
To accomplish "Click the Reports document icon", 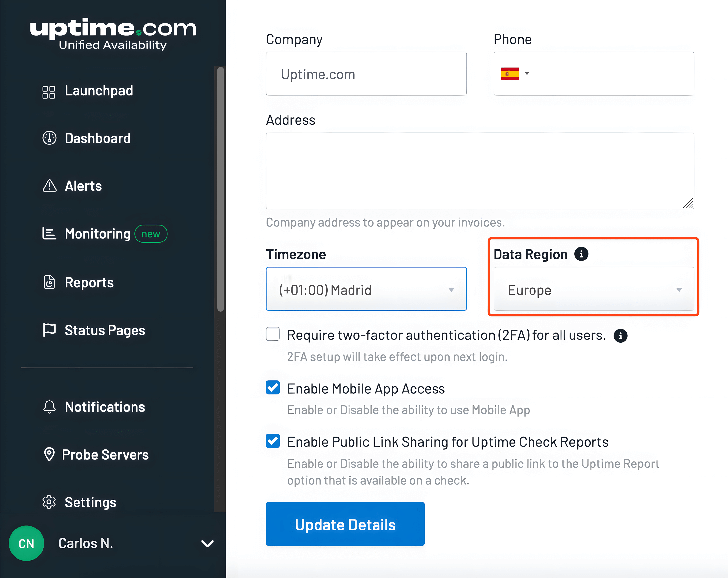I will (x=49, y=282).
